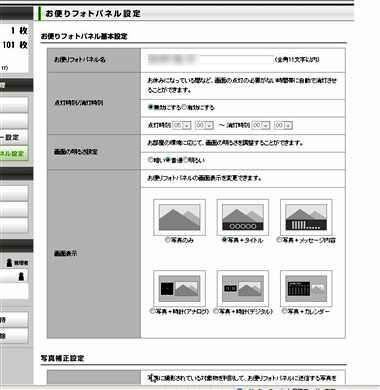The image size is (380, 390).
Task: Open the highlighted green パネル設定 sidebar item
Action: (14, 154)
